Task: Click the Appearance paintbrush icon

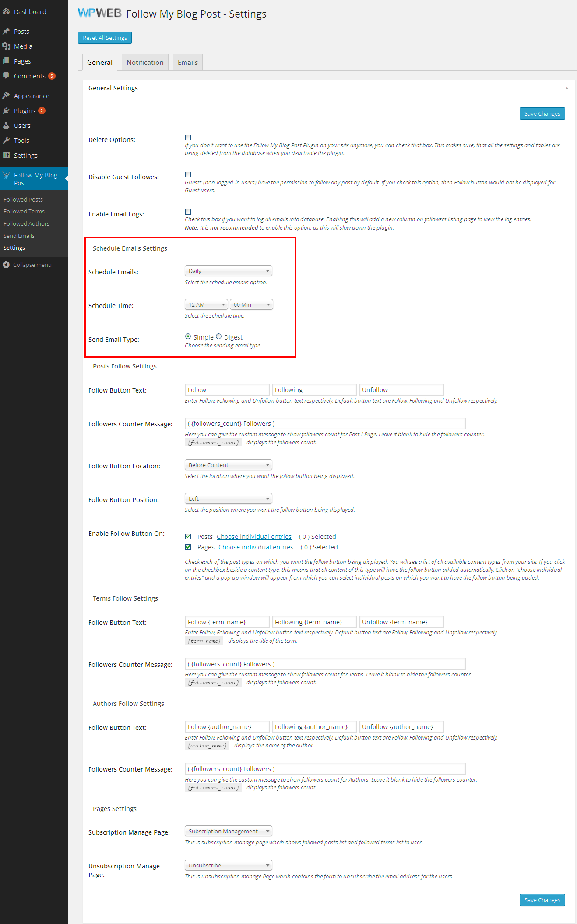Action: point(6,96)
